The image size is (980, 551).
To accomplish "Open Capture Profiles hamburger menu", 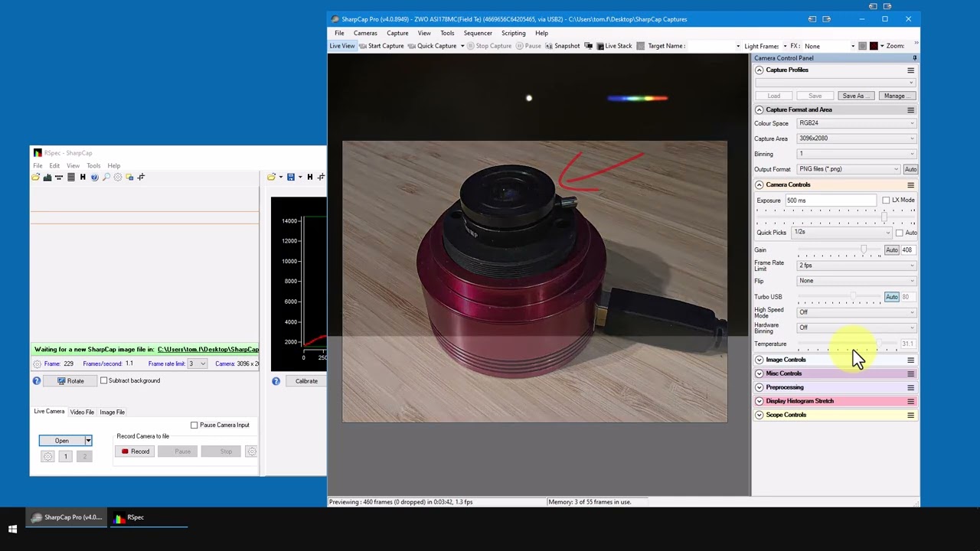I will [x=910, y=70].
